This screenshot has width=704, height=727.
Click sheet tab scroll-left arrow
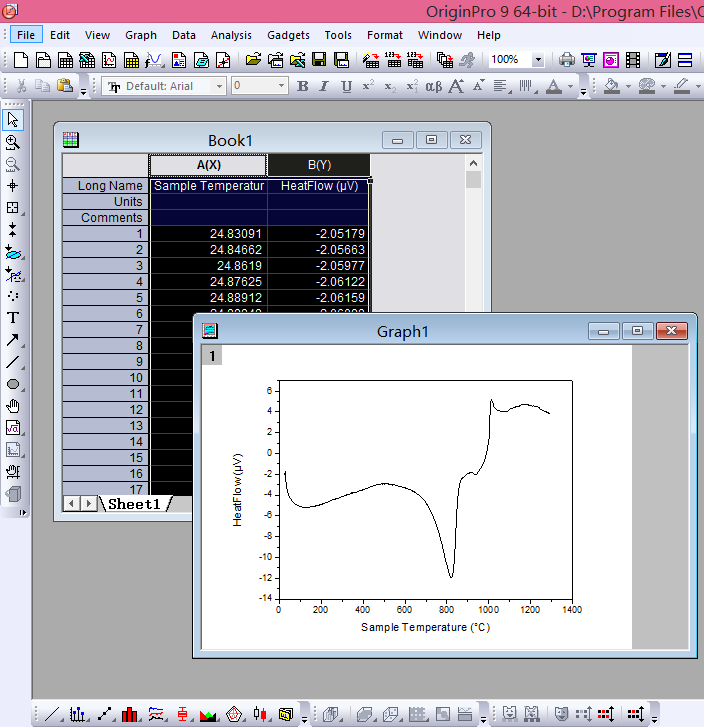(x=71, y=504)
